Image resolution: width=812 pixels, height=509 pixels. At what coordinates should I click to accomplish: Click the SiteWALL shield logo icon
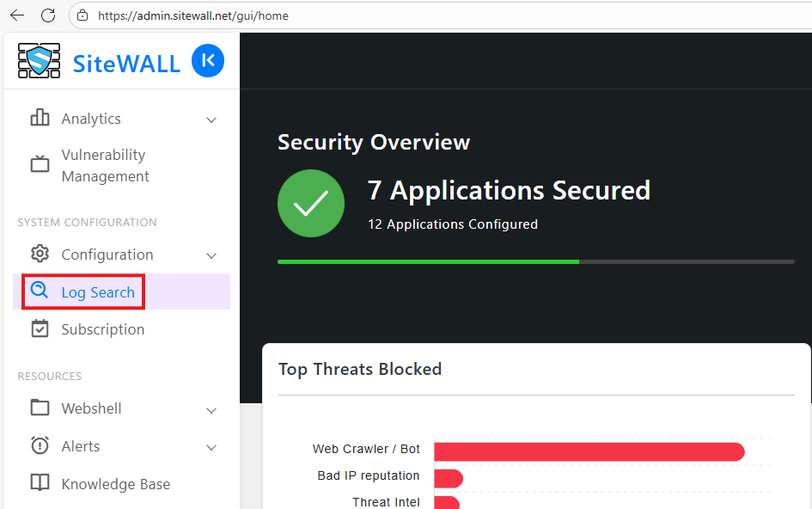[39, 61]
